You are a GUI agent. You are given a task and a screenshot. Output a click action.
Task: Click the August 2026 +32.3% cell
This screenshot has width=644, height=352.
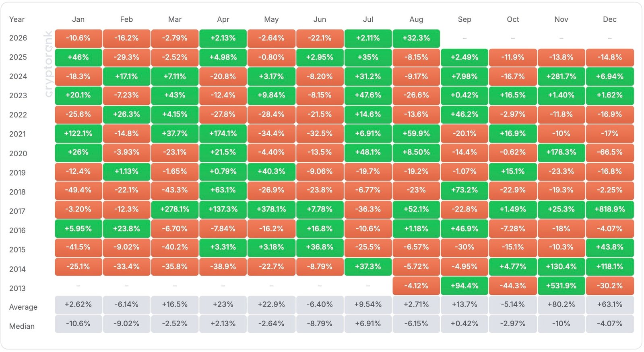point(416,38)
